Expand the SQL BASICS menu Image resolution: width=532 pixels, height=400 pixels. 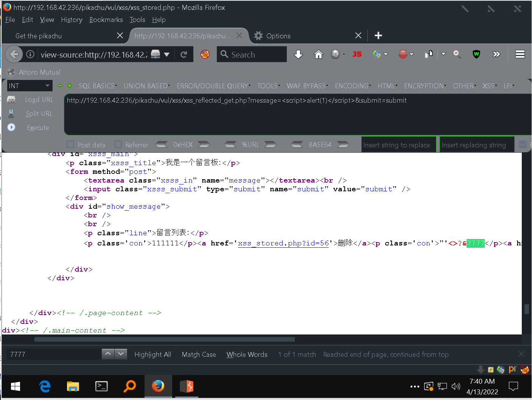coord(98,86)
